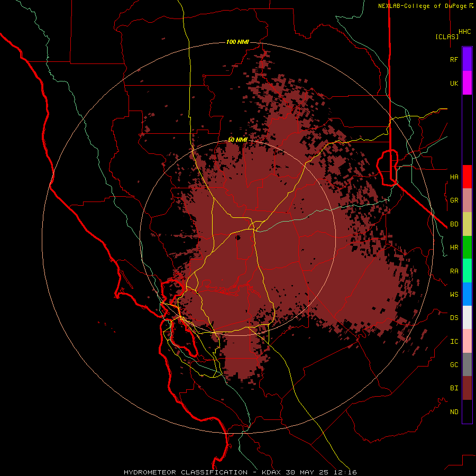
Task: Click the RF legend label
Action: pos(454,59)
